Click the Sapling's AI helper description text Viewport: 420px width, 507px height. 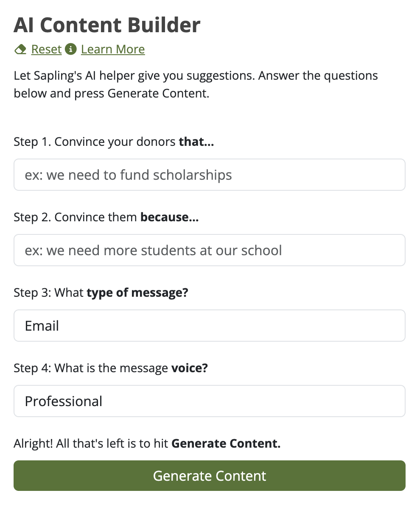point(196,84)
